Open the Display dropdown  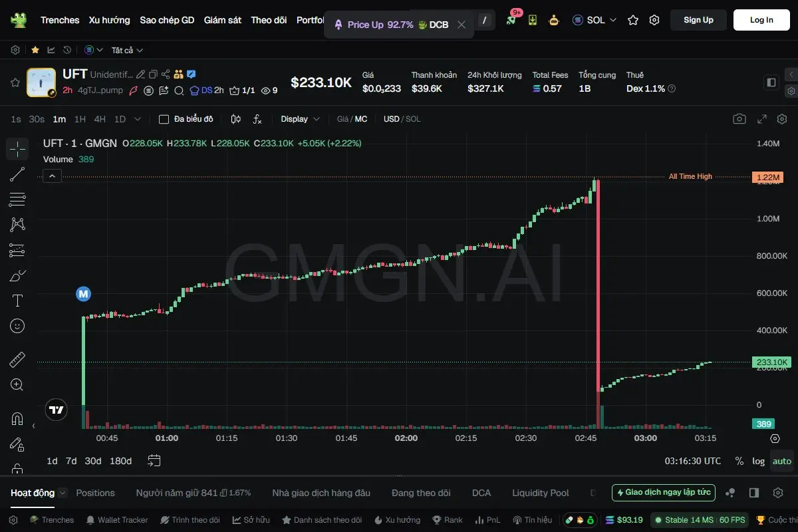point(300,119)
